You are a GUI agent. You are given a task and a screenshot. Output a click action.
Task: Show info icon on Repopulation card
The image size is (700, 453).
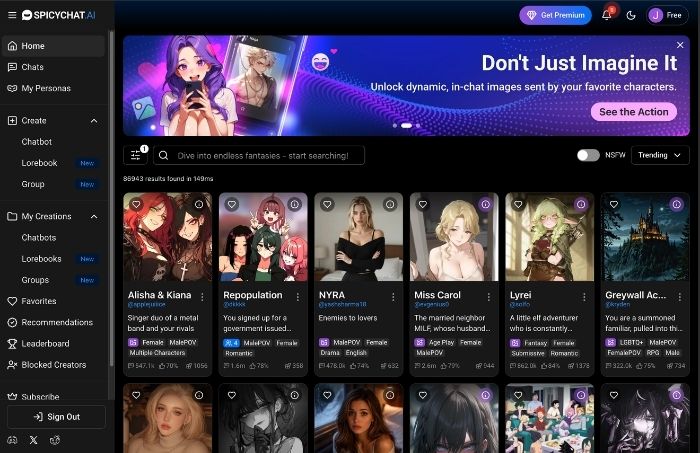(x=295, y=204)
